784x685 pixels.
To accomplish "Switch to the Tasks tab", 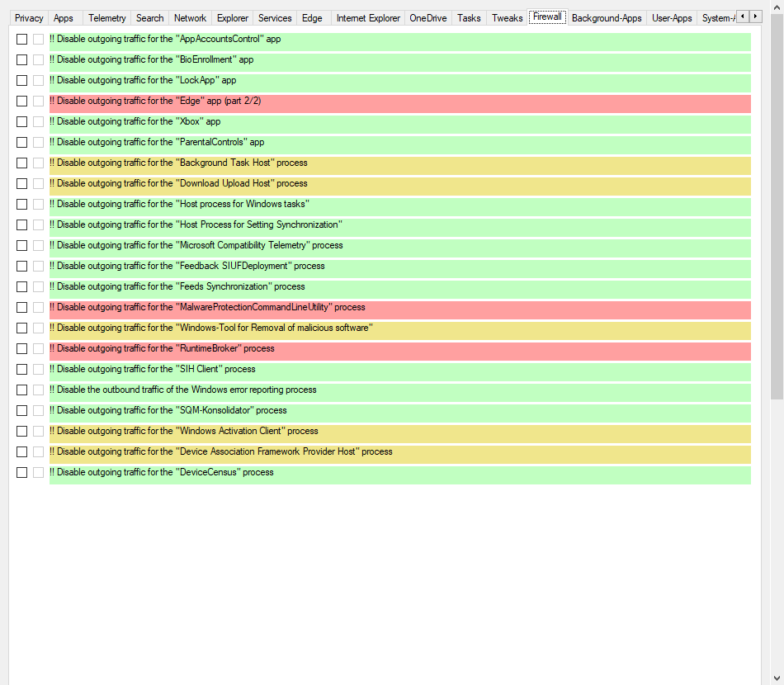I will click(x=469, y=18).
